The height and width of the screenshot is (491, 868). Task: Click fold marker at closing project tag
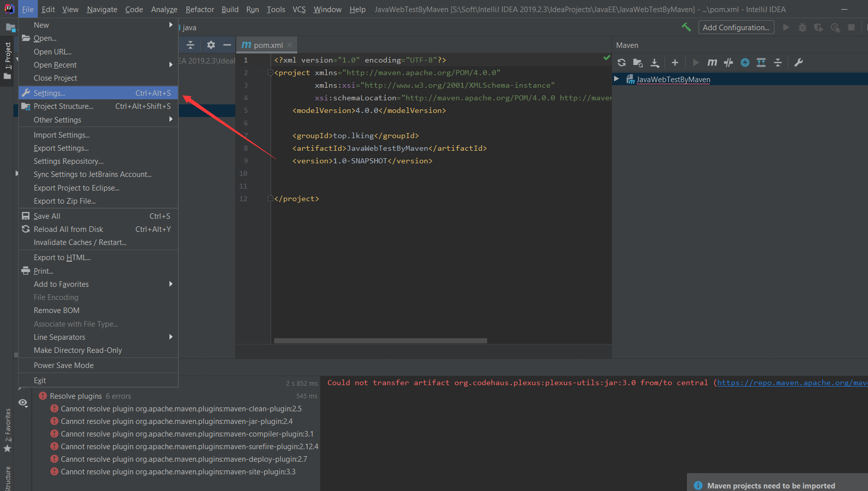click(270, 199)
